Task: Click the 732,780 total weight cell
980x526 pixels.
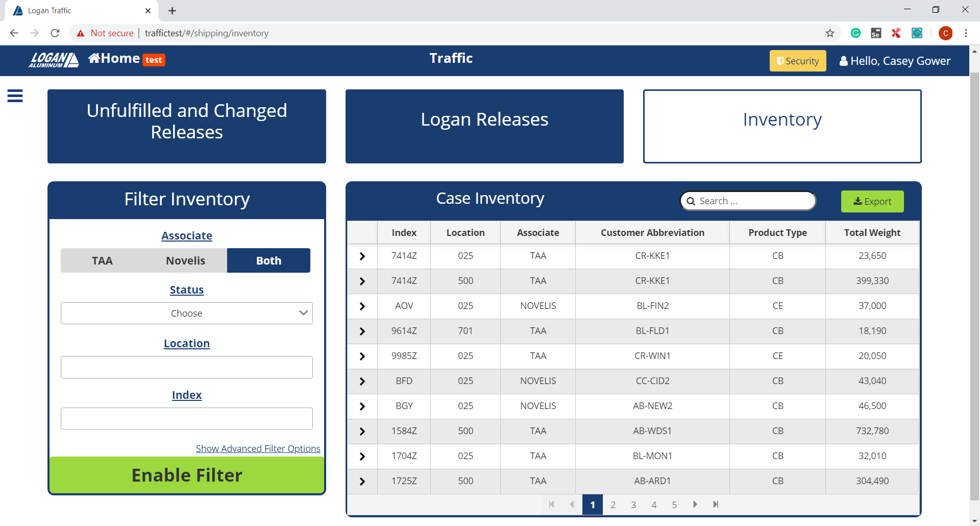Action: 872,431
